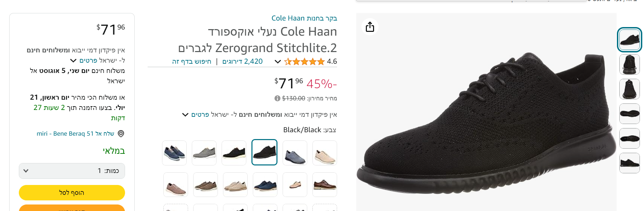View the sole bottom thumbnail image
This screenshot has height=211, width=644.
tap(630, 114)
